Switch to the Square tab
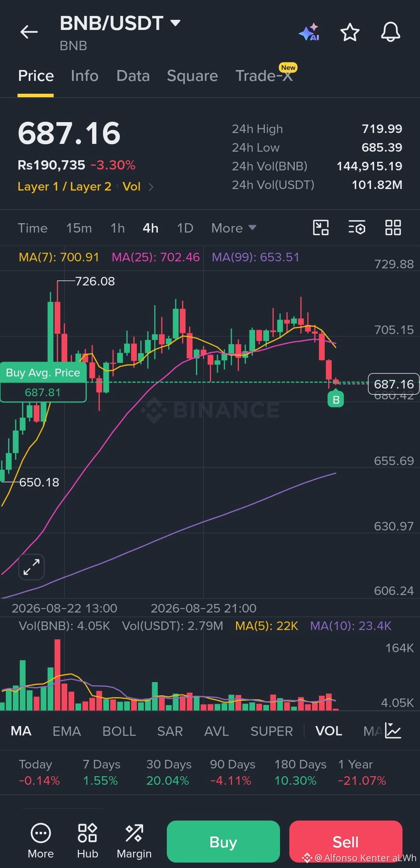The image size is (420, 868). coord(192,76)
